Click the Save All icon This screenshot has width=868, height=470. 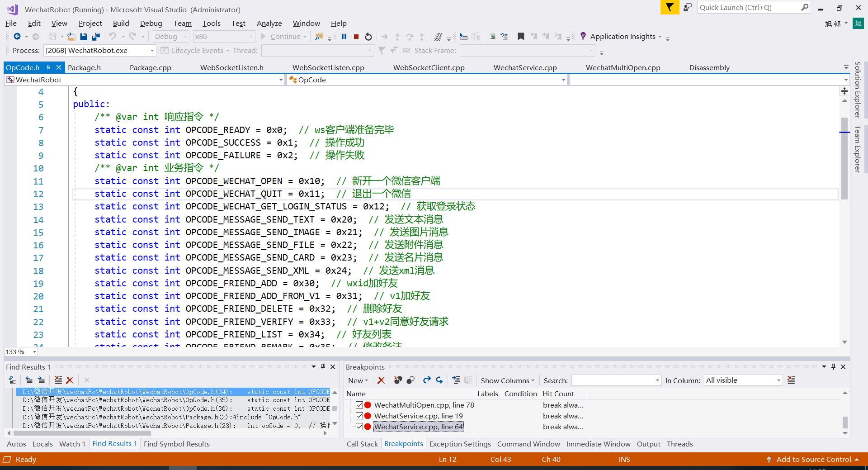coord(96,37)
